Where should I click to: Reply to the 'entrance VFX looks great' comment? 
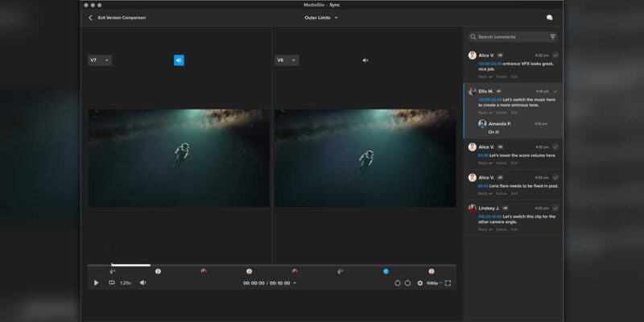pos(485,76)
